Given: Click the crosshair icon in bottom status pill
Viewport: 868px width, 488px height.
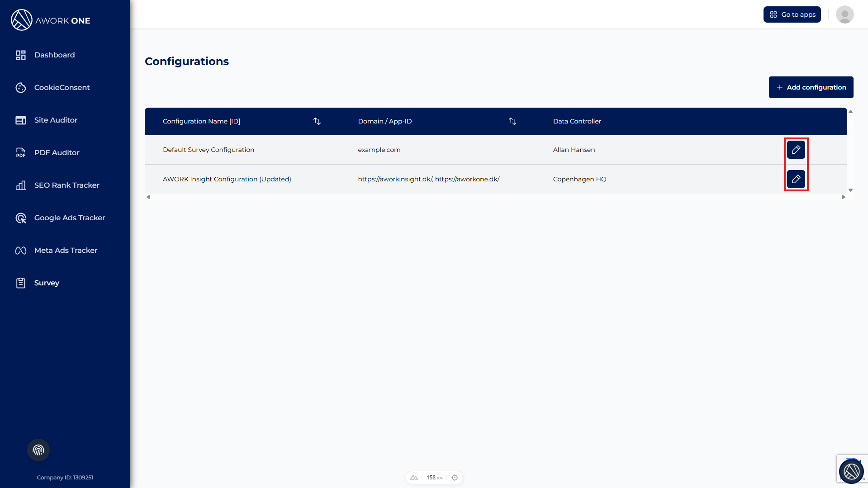Looking at the screenshot, I should [455, 478].
